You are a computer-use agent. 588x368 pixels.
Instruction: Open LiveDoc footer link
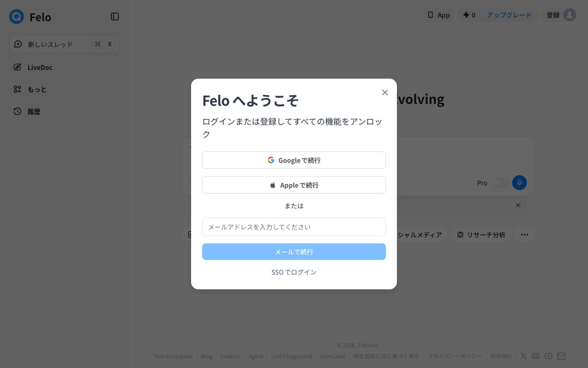pos(230,356)
